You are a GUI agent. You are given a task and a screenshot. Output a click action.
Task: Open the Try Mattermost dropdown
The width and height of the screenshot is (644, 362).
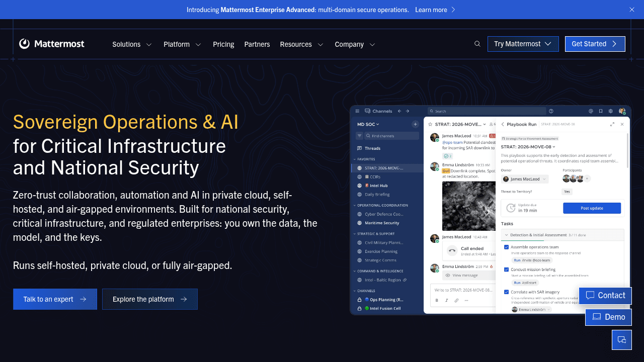(523, 44)
